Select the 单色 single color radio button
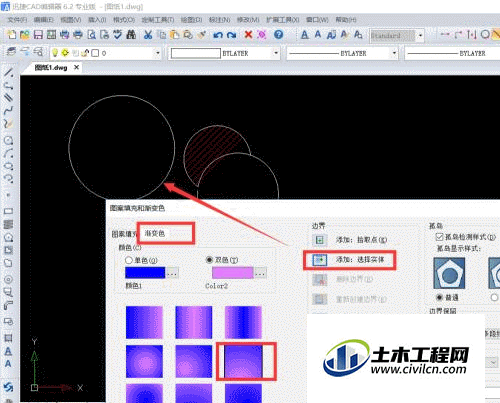The image size is (500, 403). coord(129,260)
